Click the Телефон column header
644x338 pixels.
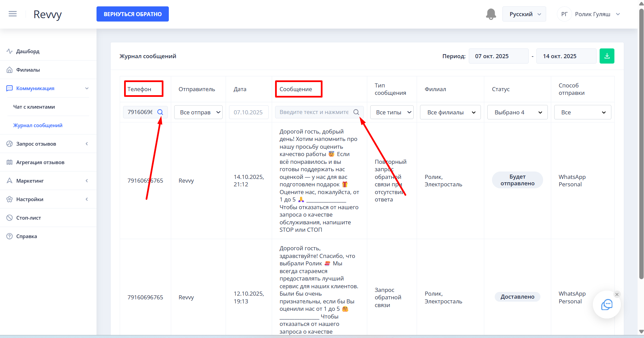click(x=139, y=89)
